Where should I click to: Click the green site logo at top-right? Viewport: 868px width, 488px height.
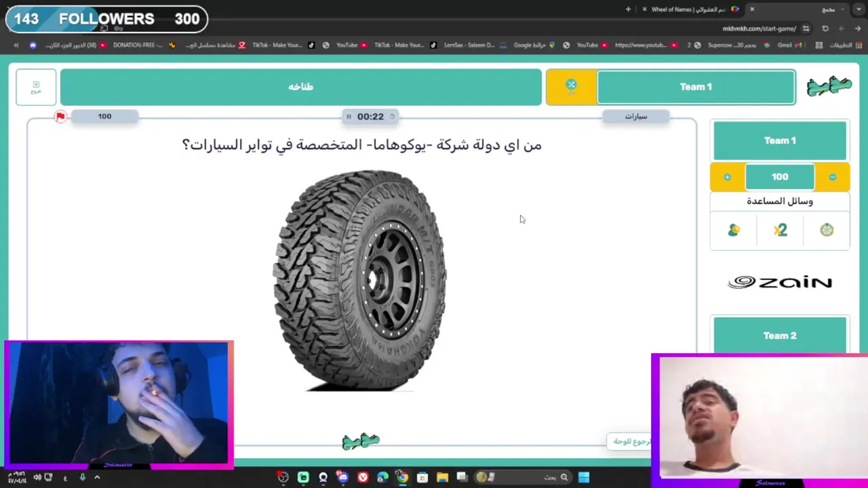829,87
